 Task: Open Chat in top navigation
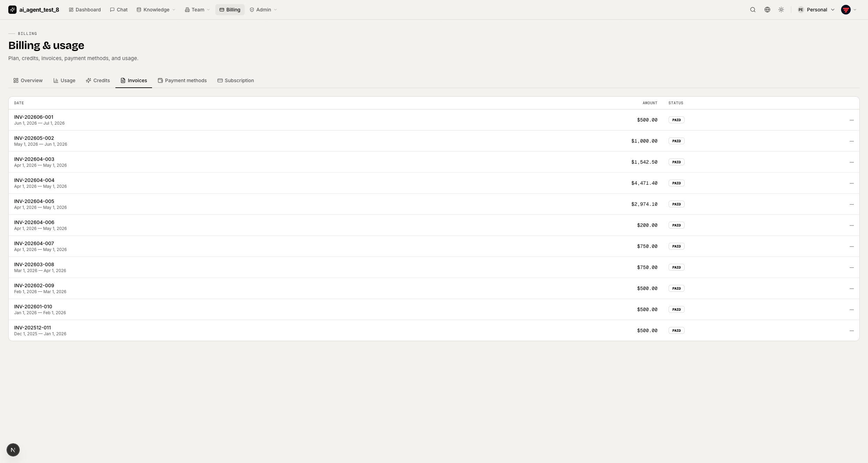[119, 10]
